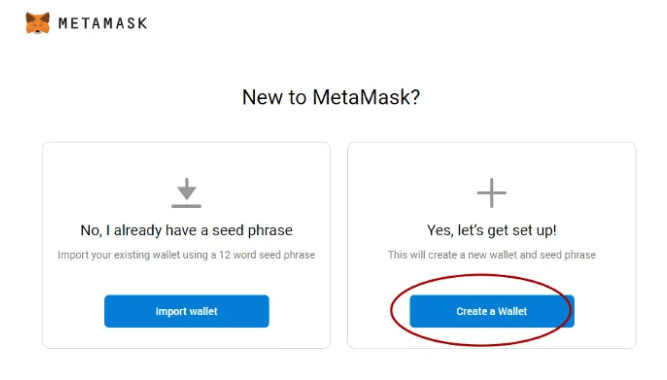Click the Create a Wallet button

(492, 311)
